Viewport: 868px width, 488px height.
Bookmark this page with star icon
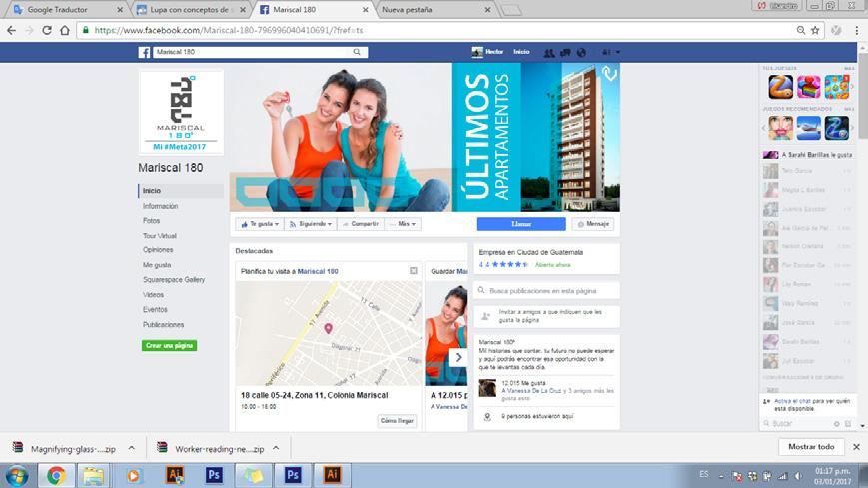tap(815, 30)
